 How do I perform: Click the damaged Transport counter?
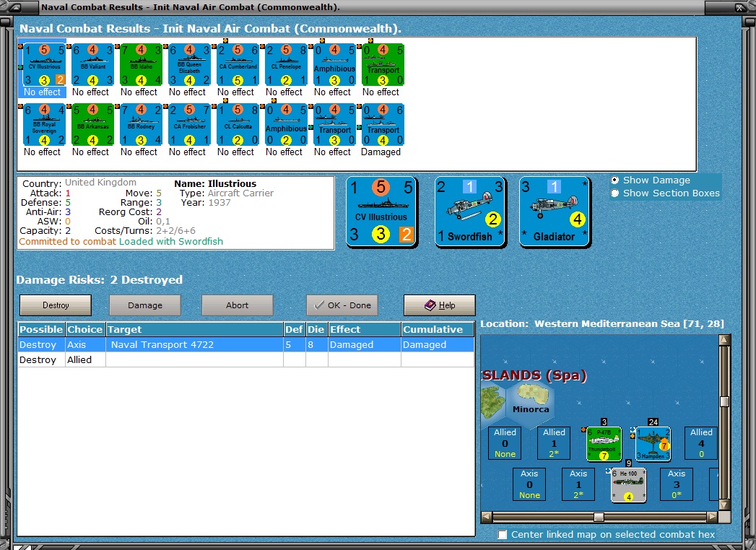[383, 124]
